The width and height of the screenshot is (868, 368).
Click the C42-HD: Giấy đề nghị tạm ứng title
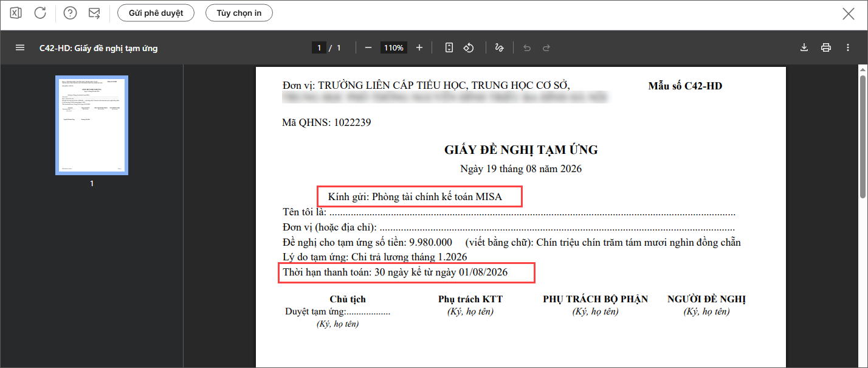tap(98, 47)
